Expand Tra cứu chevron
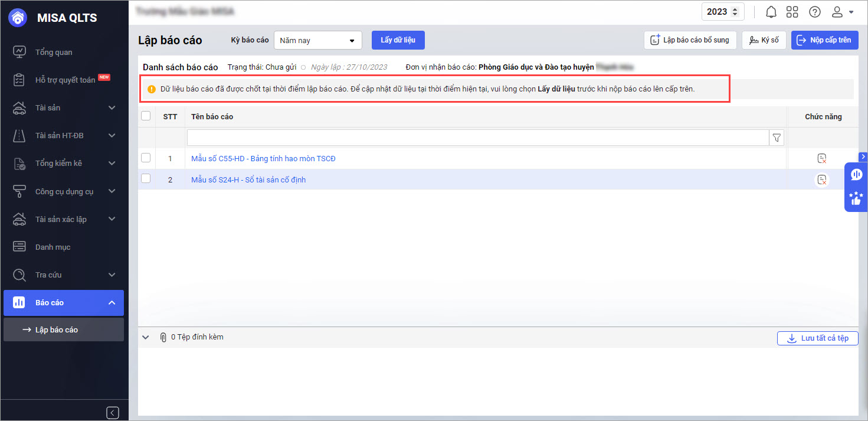Image resolution: width=868 pixels, height=421 pixels. [x=112, y=275]
